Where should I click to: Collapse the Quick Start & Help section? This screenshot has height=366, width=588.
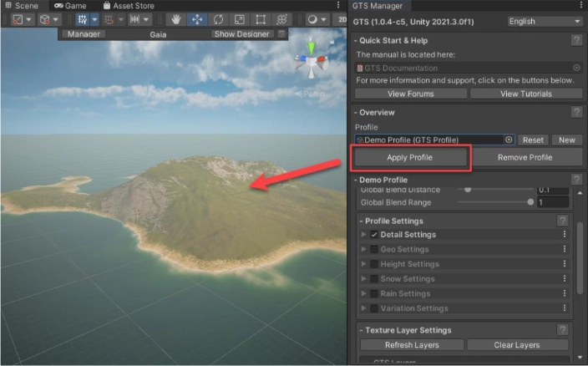click(x=356, y=40)
